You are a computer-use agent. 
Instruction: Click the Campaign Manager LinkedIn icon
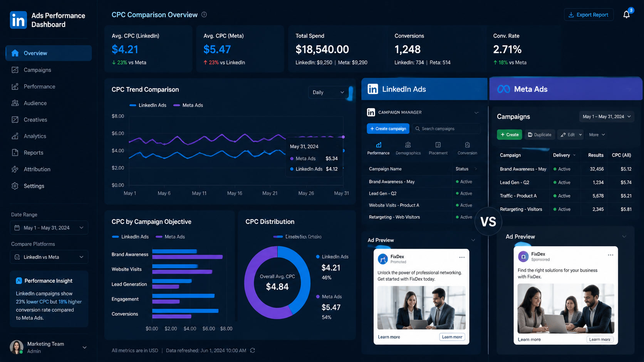[371, 112]
